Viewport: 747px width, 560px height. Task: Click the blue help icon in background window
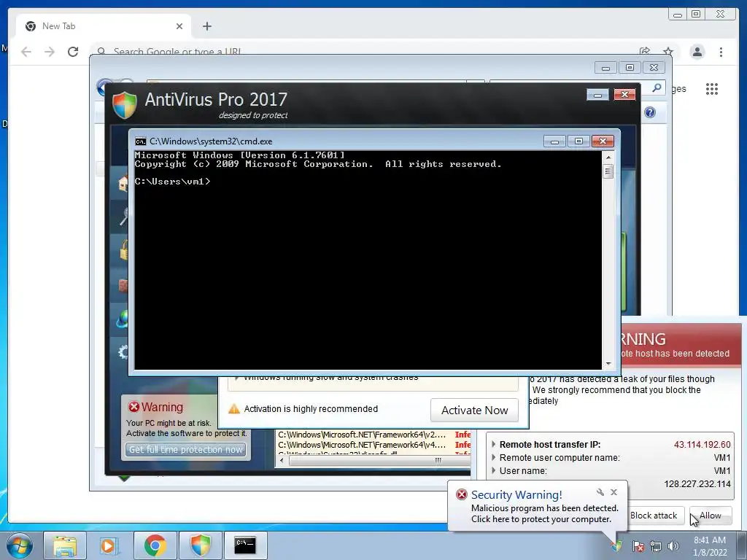[x=650, y=112]
